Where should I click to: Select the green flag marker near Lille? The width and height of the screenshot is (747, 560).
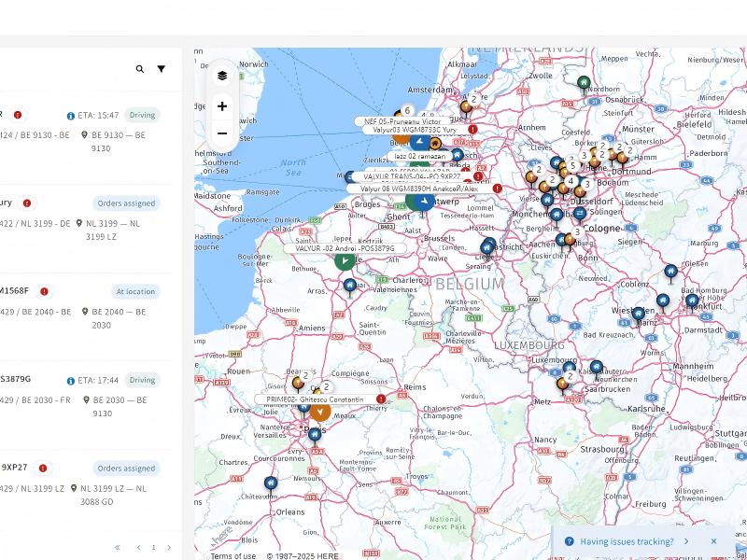tap(345, 261)
